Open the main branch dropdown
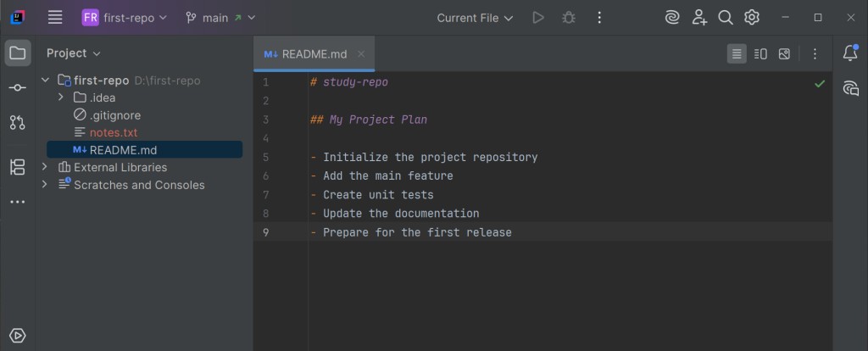Screen dimensions: 868x351 [221, 18]
